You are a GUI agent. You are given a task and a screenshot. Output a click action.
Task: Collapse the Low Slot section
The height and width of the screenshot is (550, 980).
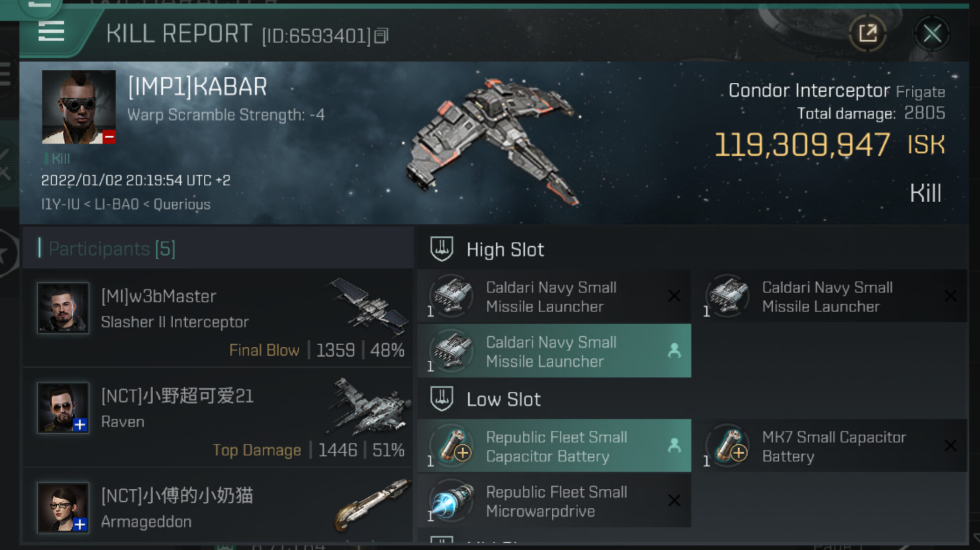[442, 399]
